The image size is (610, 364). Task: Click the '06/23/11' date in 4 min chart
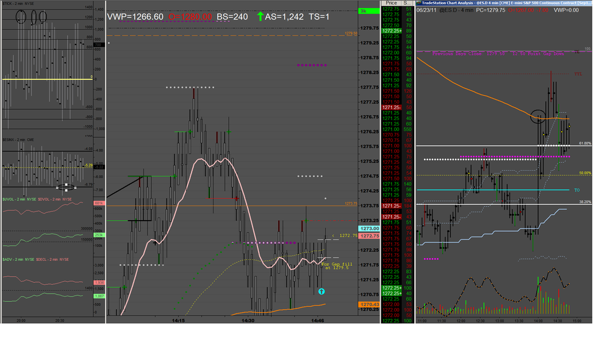pos(426,10)
